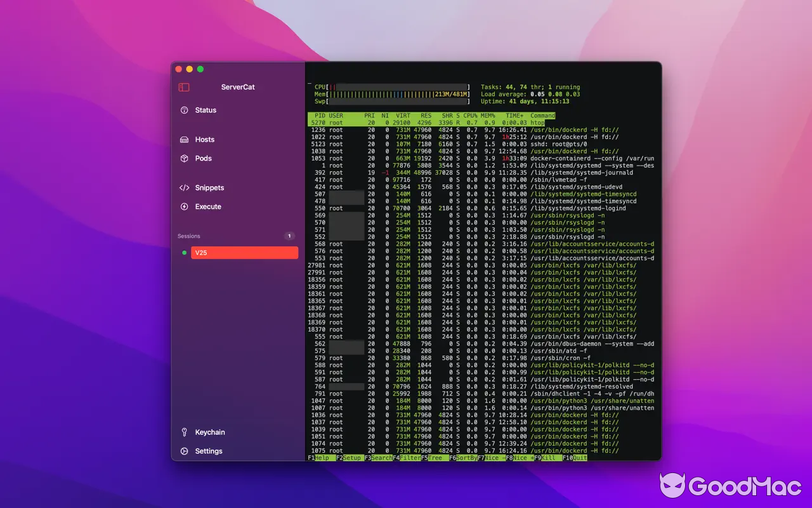Click the Execute lightning bolt icon
Screen dimensions: 812x508
tap(183, 206)
